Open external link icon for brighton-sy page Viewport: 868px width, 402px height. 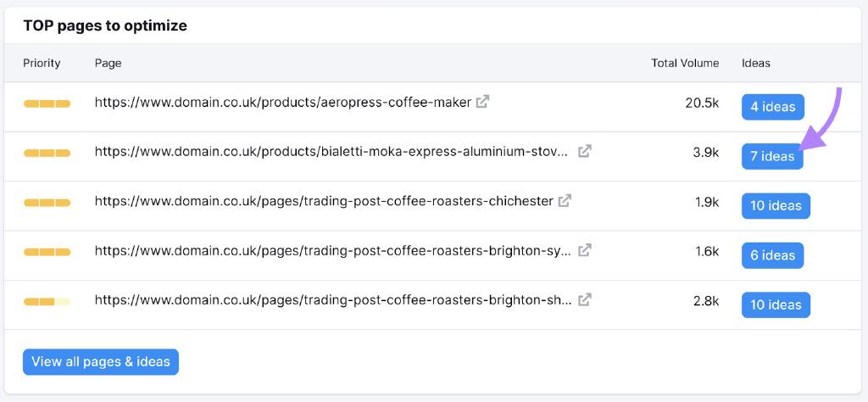585,250
